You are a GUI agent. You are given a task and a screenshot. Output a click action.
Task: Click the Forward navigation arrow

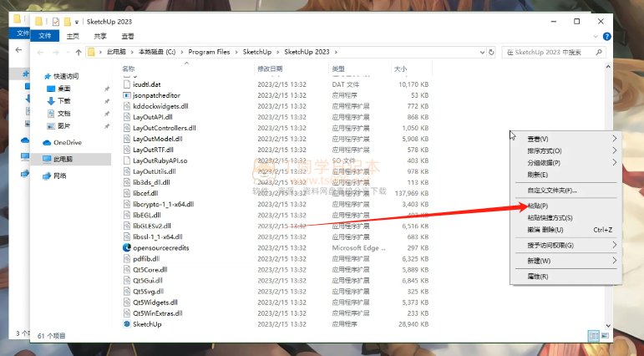coord(56,52)
